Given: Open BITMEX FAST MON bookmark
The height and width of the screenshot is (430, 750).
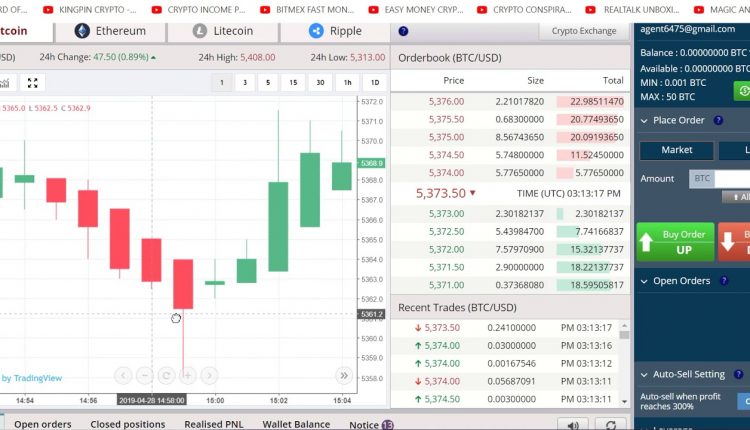Looking at the screenshot, I should click(x=308, y=10).
